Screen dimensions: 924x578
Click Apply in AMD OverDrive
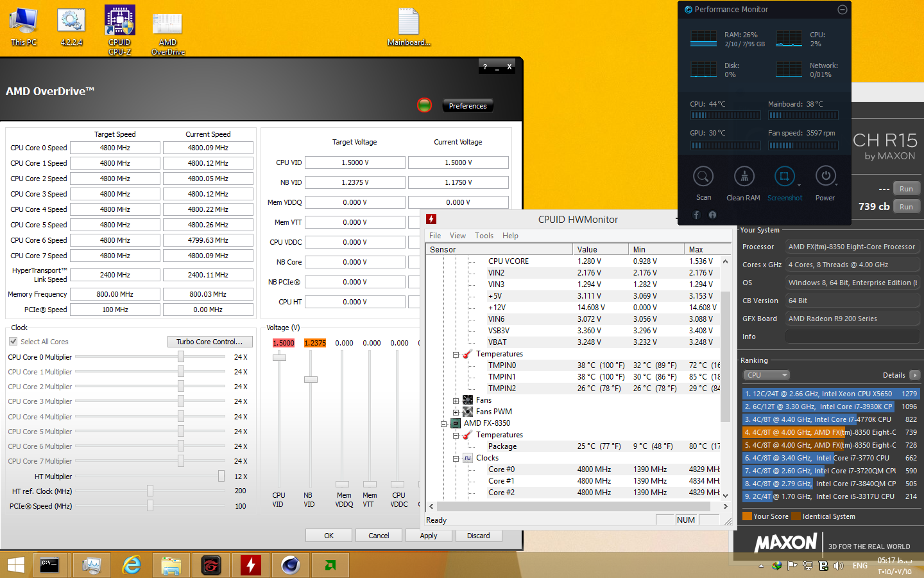(429, 535)
